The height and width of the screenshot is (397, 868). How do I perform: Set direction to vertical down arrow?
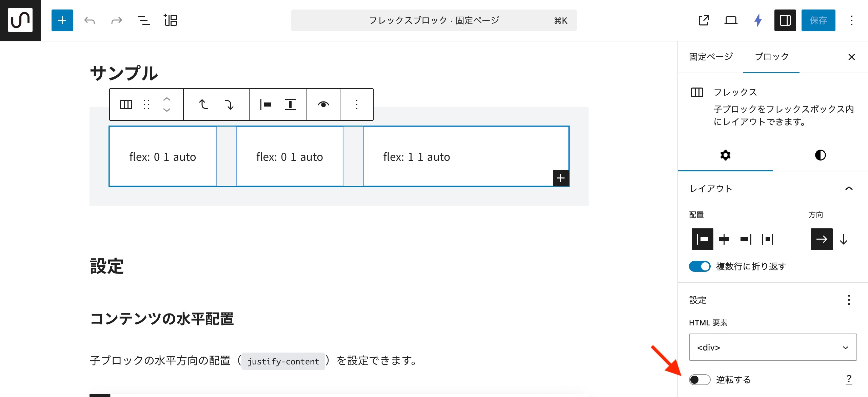pos(844,239)
